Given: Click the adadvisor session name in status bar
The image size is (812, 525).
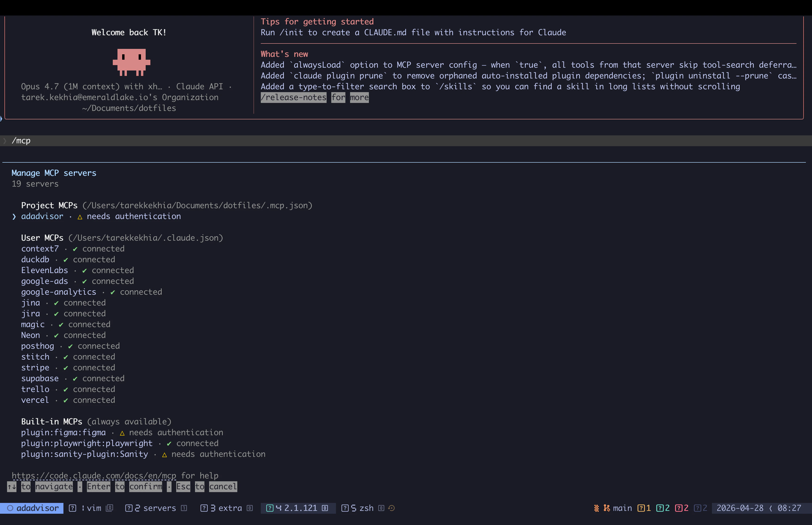Looking at the screenshot, I should coord(38,508).
